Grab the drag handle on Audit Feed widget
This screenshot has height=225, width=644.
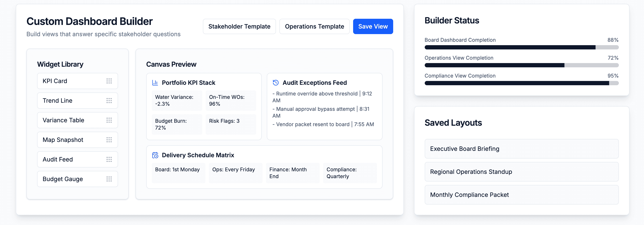(109, 159)
